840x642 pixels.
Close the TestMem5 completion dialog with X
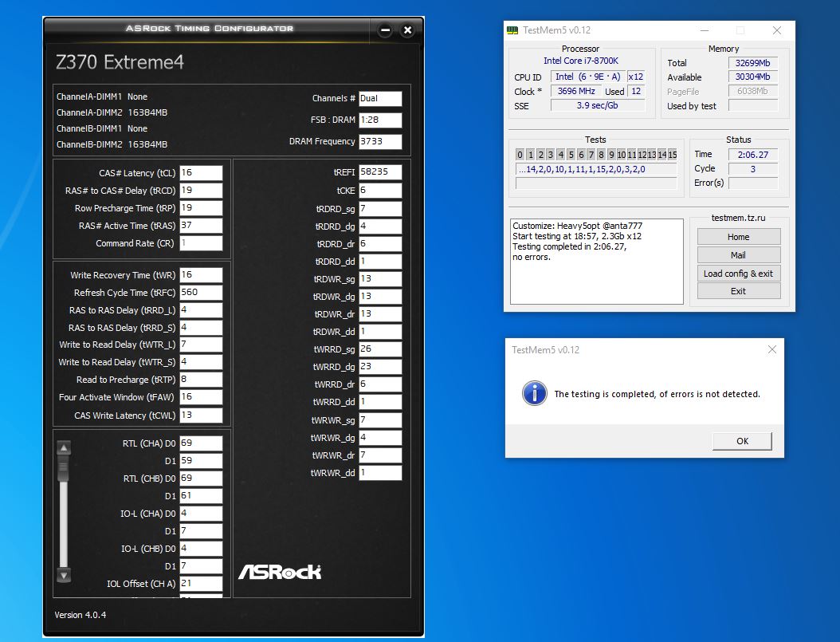click(772, 349)
